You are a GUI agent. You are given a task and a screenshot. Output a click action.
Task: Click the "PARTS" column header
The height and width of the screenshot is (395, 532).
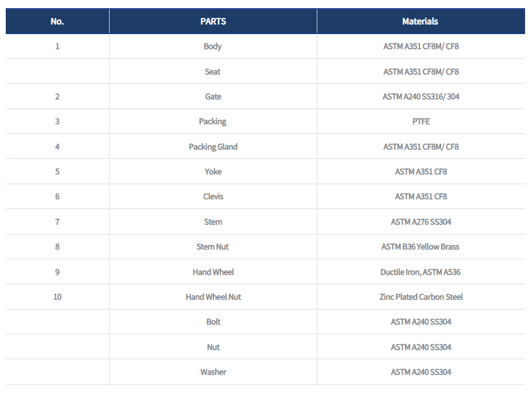click(x=213, y=21)
